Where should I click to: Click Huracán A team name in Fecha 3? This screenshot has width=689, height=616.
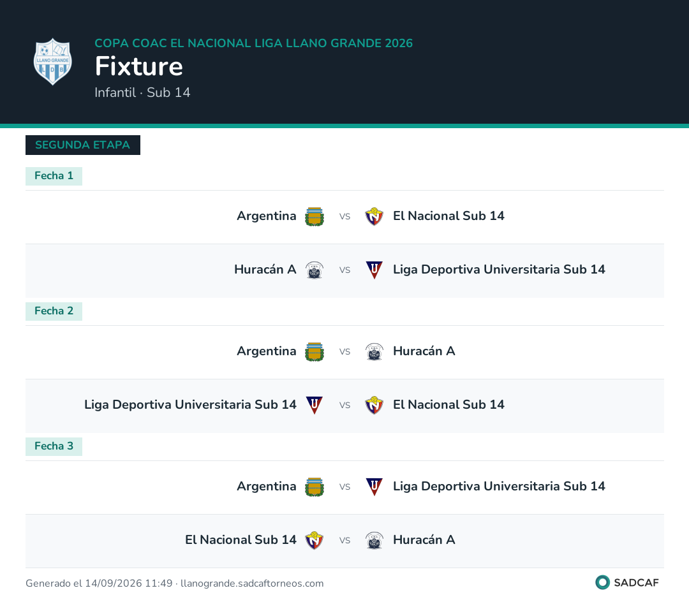tap(424, 540)
